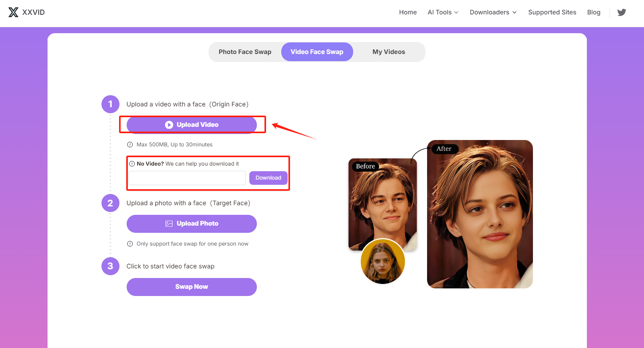The height and width of the screenshot is (348, 644).
Task: Click the Upload Video button
Action: pos(192,125)
